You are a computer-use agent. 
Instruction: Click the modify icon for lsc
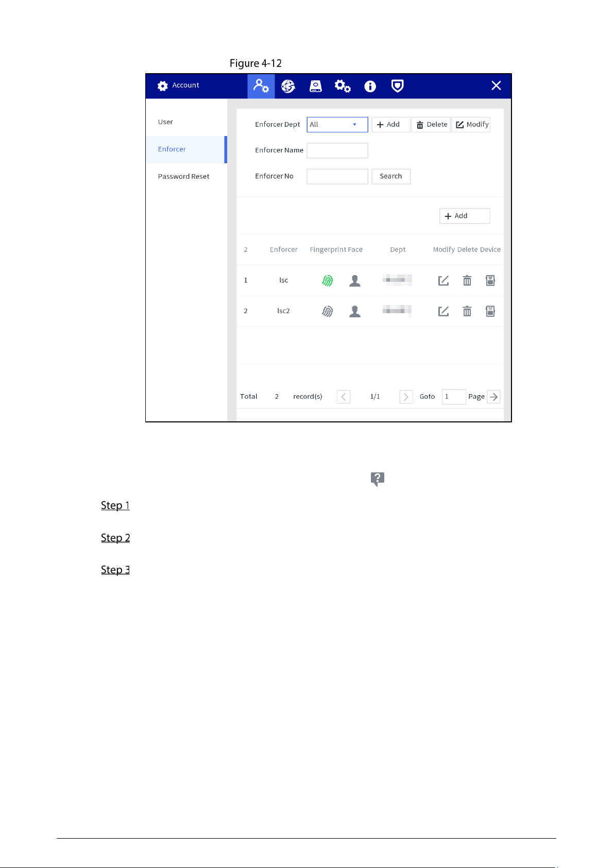click(x=444, y=281)
